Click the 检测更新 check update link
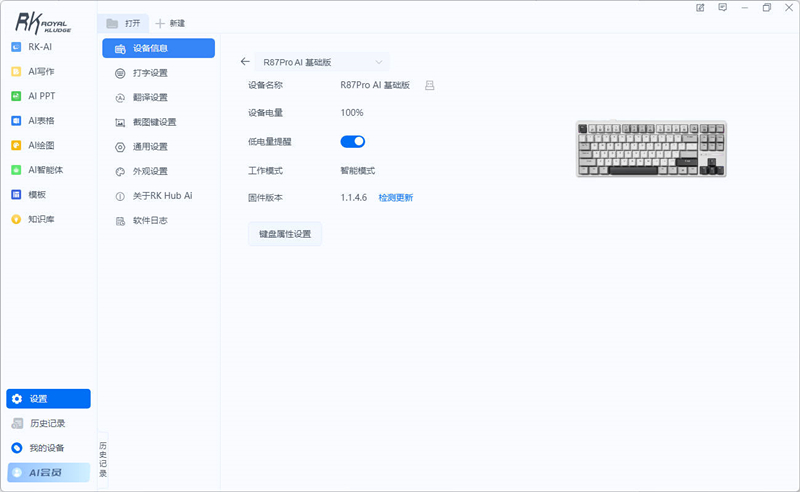Image resolution: width=800 pixels, height=492 pixels. pyautogui.click(x=395, y=198)
